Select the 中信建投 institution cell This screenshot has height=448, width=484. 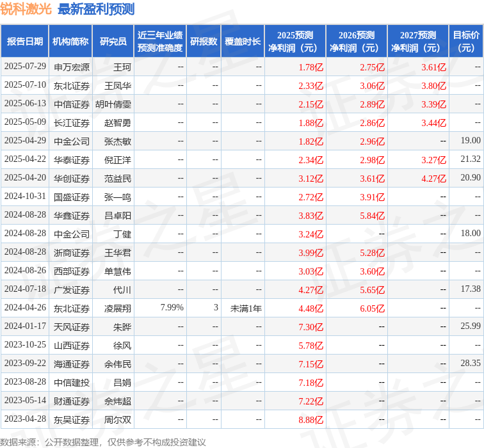72,382
